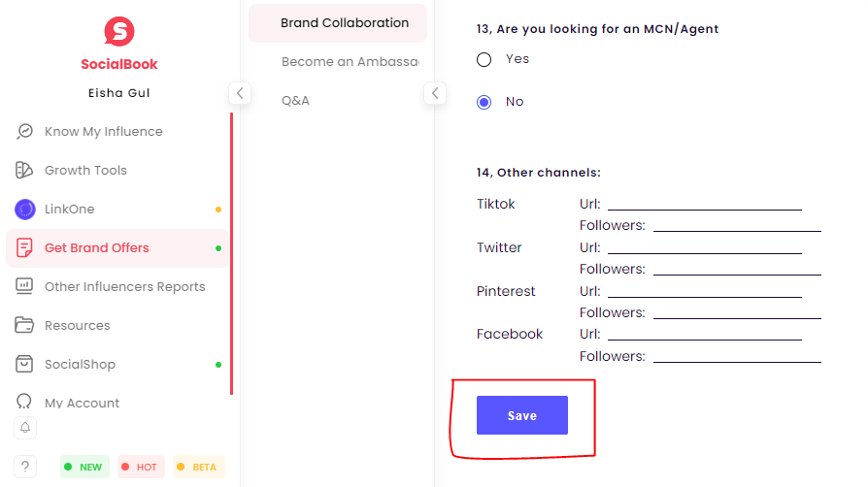Open the Q&A section

pos(295,101)
